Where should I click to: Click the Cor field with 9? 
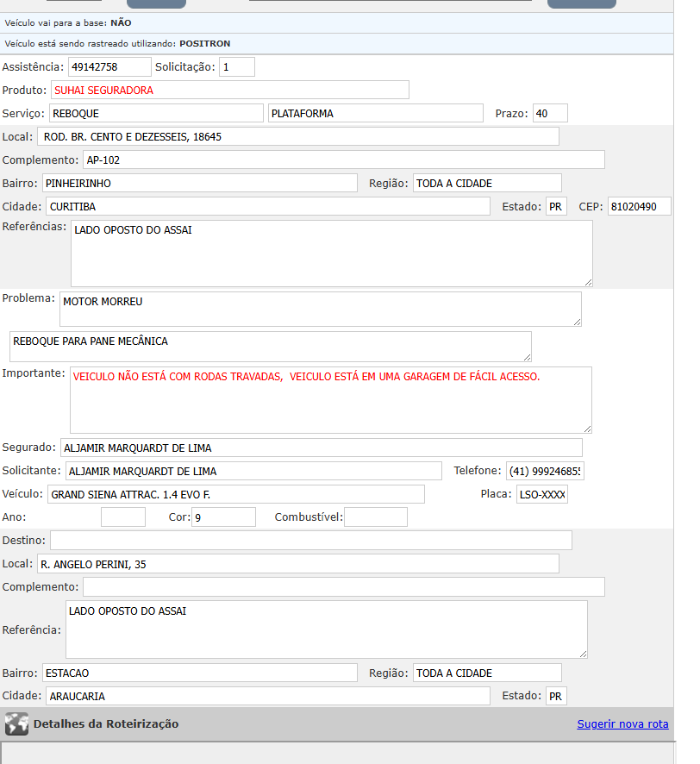223,517
